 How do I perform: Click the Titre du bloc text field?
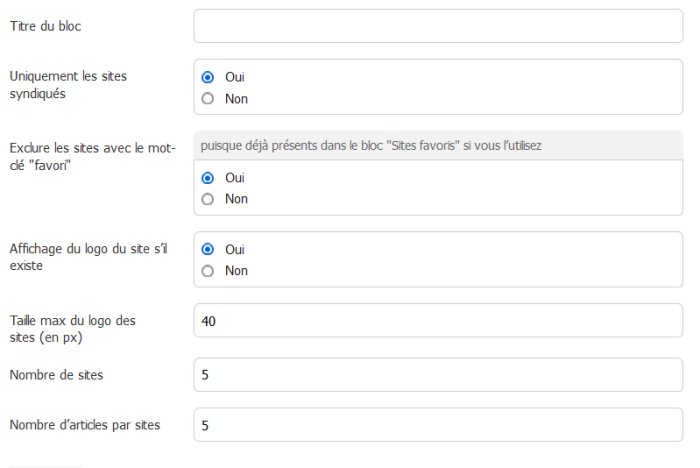click(438, 26)
